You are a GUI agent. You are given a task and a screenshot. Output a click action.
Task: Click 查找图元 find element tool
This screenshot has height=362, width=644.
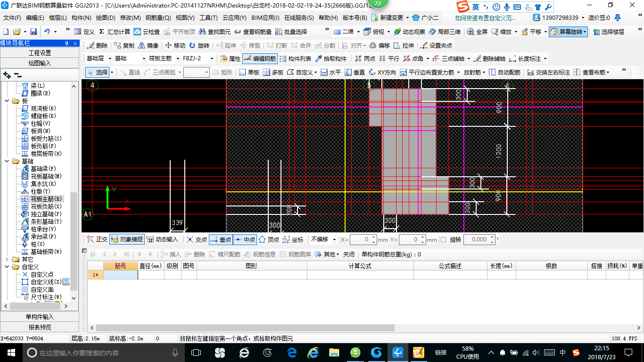tap(215, 32)
